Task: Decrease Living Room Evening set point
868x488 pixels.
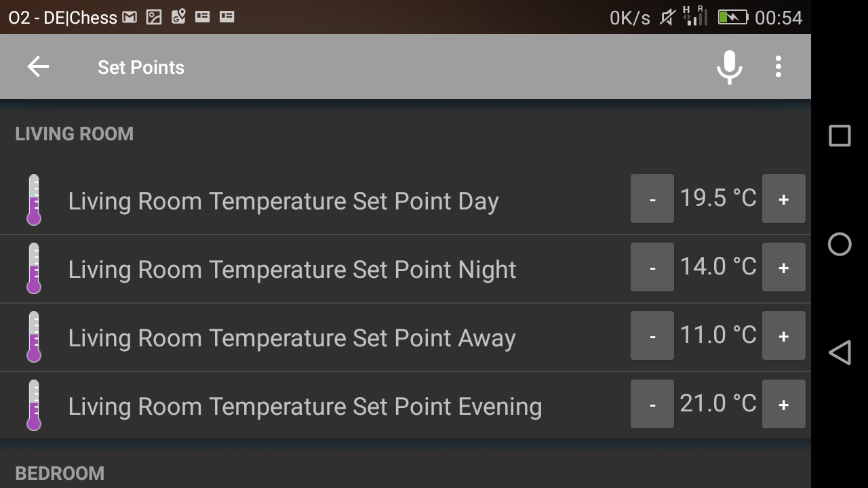Action: point(652,405)
